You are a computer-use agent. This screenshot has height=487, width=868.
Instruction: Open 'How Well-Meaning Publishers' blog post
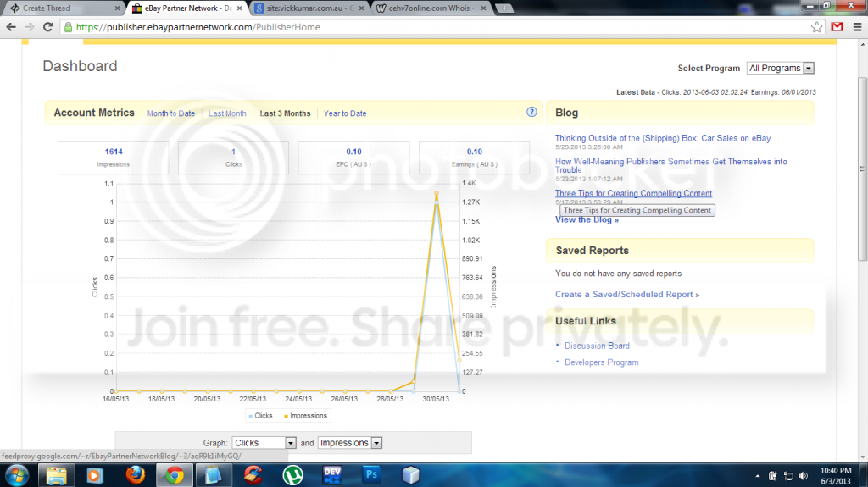[x=671, y=165]
